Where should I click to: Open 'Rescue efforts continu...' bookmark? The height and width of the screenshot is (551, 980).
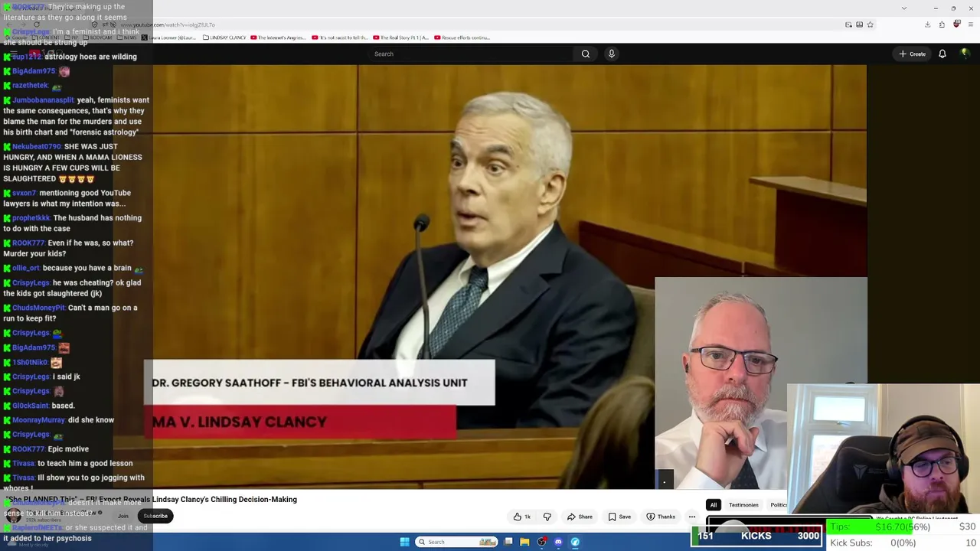(x=462, y=37)
